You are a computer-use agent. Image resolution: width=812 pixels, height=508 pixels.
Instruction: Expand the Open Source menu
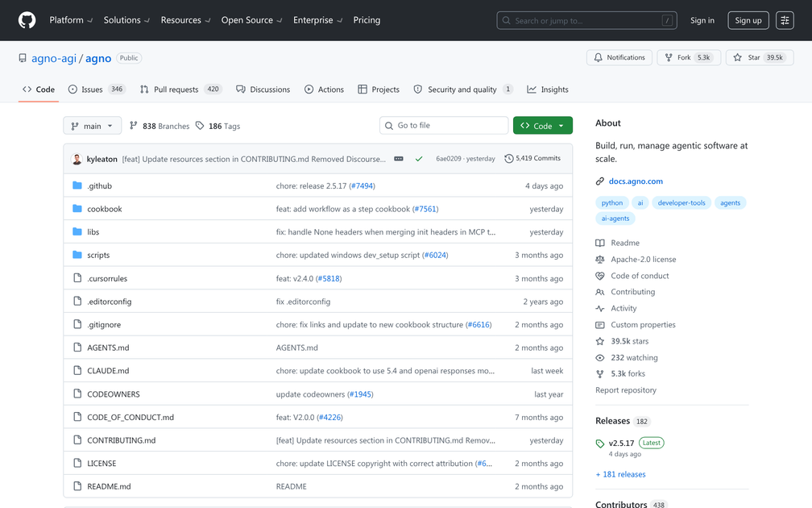[251, 20]
